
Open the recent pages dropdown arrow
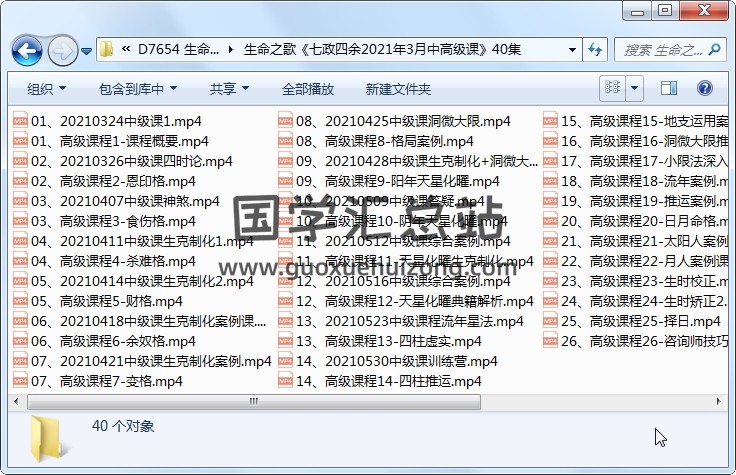point(86,51)
